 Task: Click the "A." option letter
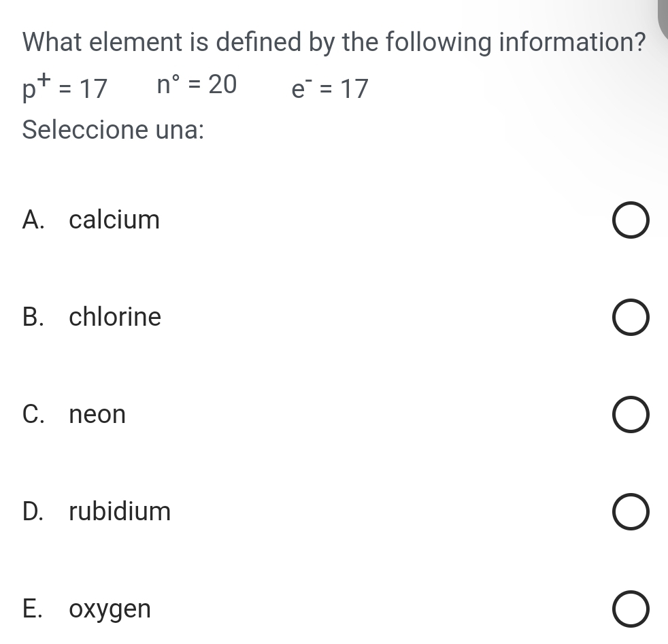33,220
